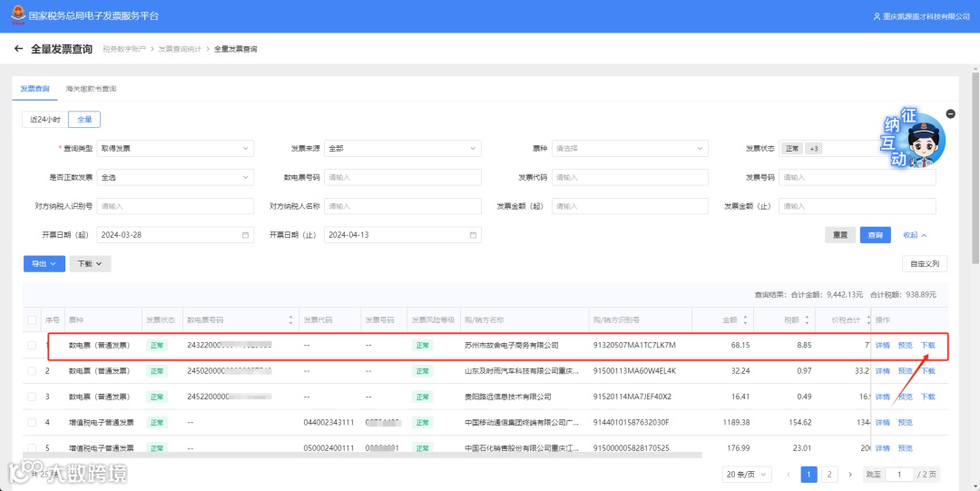
Task: Focus the 对方纳税人名称 input field
Action: (403, 206)
